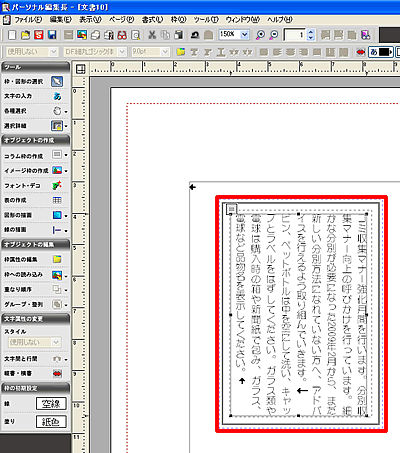This screenshot has height=453, width=400.
Task: Open the 枠 menu
Action: (x=178, y=20)
